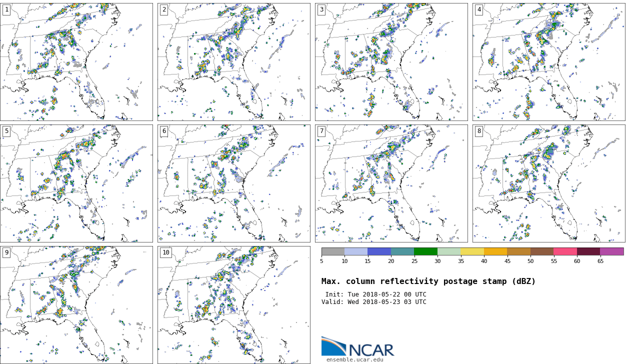Viewport: 630px width, 364px height.
Task: Click the dark green 25-30 dBZ swatch
Action: click(x=425, y=251)
